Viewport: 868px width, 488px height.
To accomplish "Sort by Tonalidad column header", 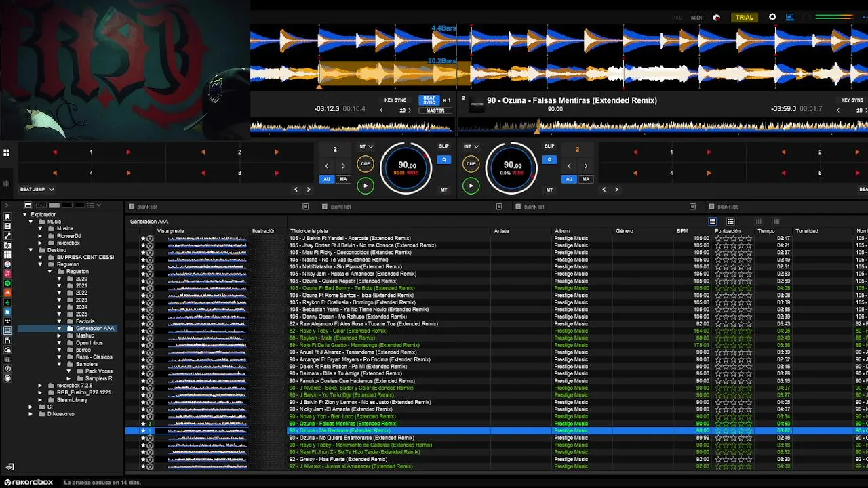I will [x=807, y=231].
